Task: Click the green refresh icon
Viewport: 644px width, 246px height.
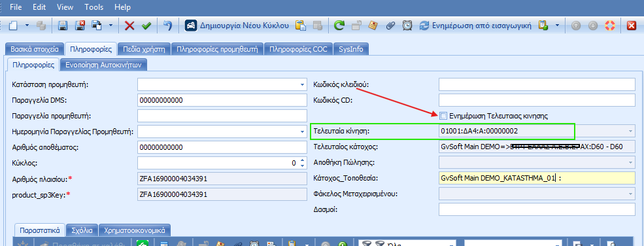Action: [339, 26]
